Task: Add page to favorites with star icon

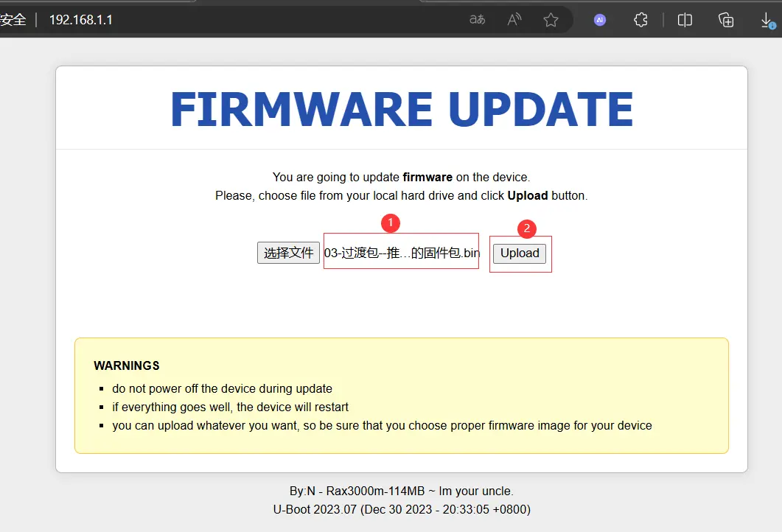Action: 551,20
